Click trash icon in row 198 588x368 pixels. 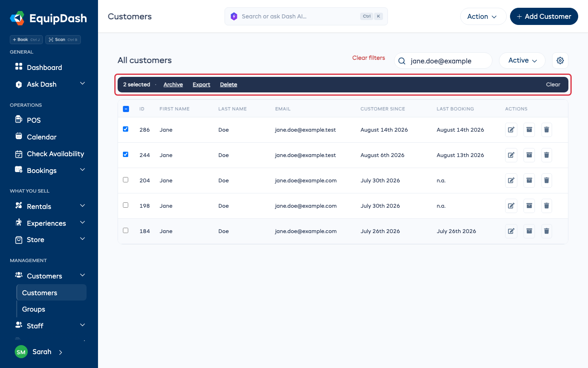click(x=546, y=206)
